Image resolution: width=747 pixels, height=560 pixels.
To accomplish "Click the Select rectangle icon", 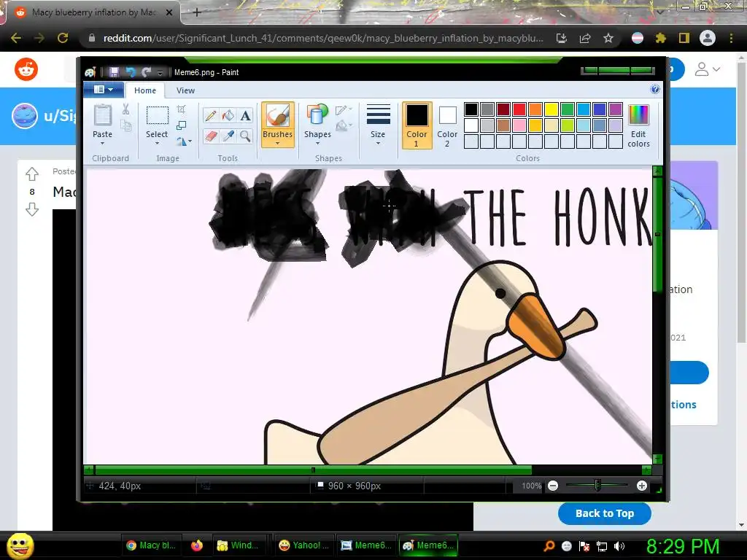I will (x=157, y=116).
